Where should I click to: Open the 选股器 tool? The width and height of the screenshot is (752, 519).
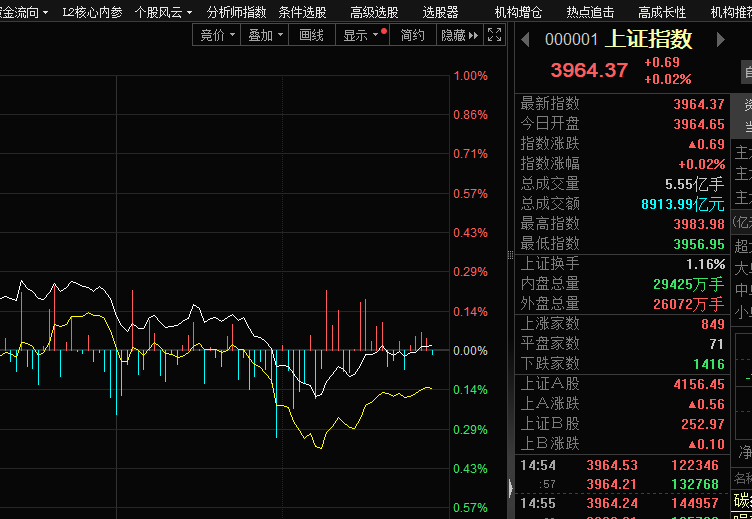(x=440, y=12)
